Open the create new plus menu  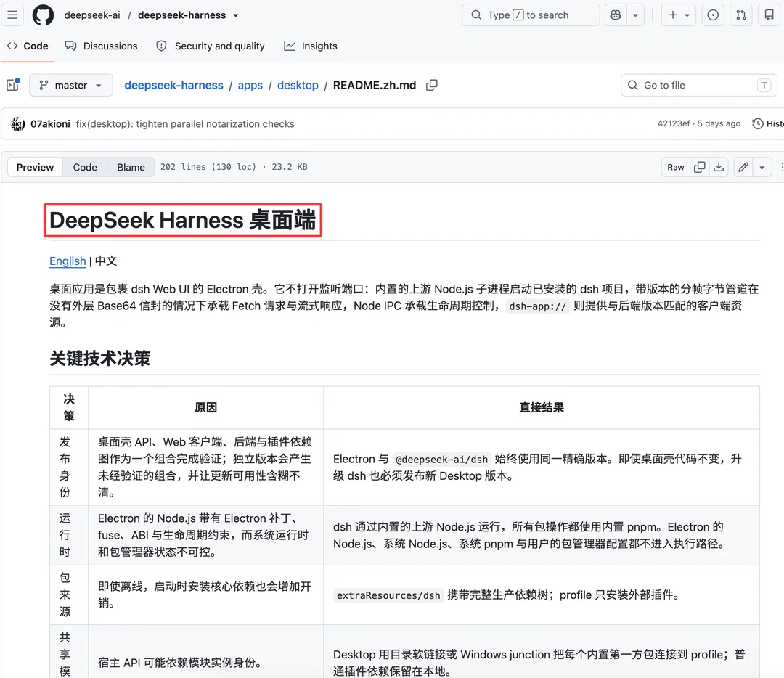pos(679,15)
